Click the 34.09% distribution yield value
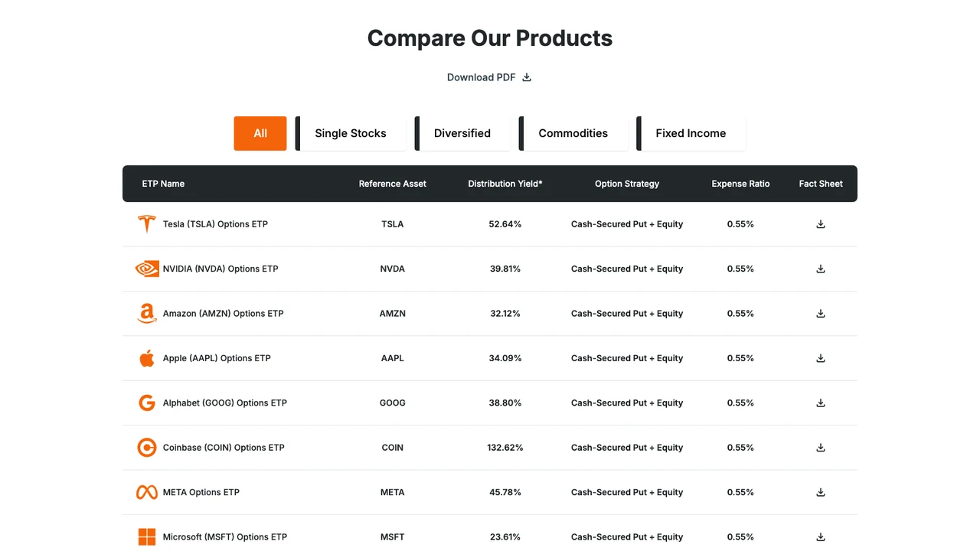Image resolution: width=980 pixels, height=551 pixels. [505, 358]
